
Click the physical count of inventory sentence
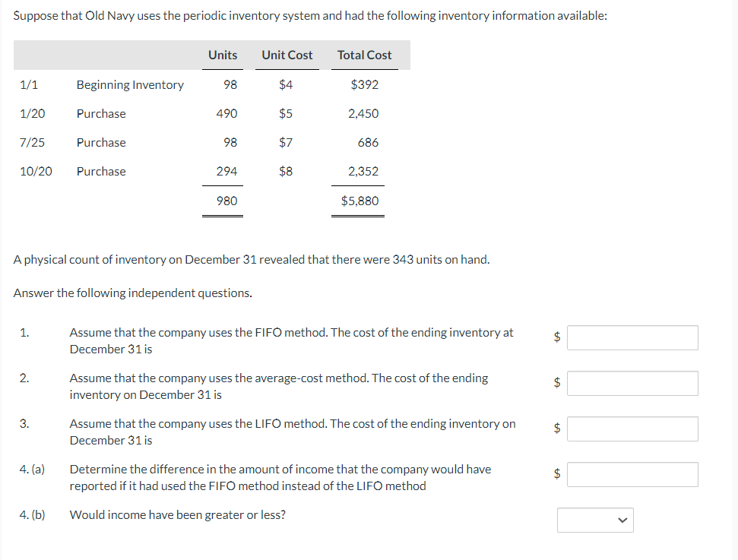(252, 260)
